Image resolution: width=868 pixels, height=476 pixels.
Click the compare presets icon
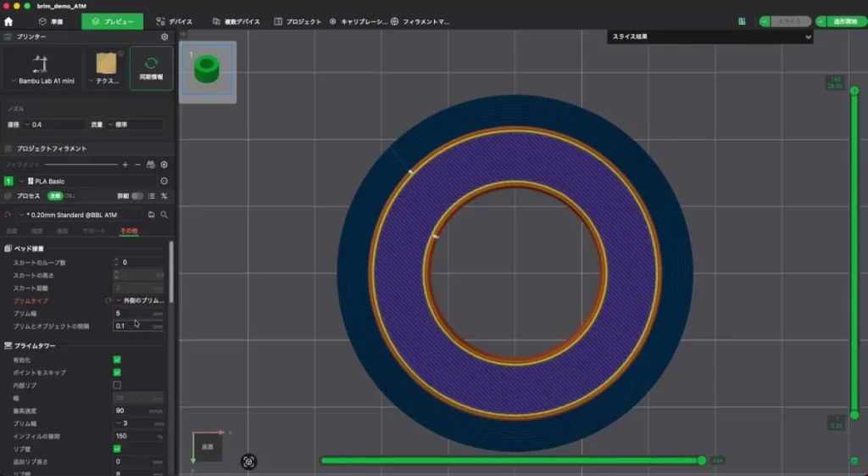pos(164,196)
